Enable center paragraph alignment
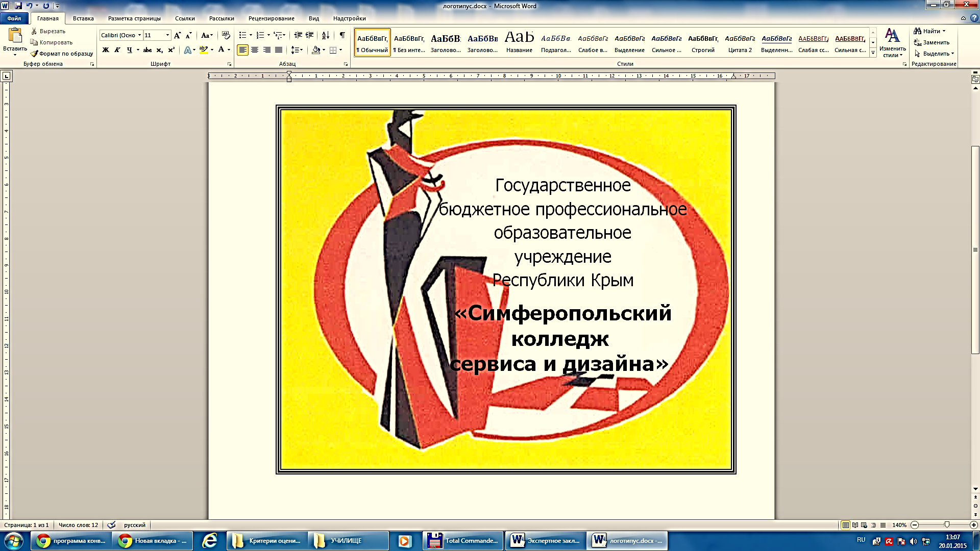The height and width of the screenshot is (551, 980). (255, 50)
